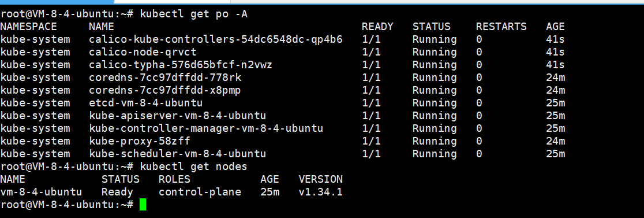Click pod name kube-controller-manager-vm-8-4-ubuntu
This screenshot has height=218, width=644.
[206, 129]
